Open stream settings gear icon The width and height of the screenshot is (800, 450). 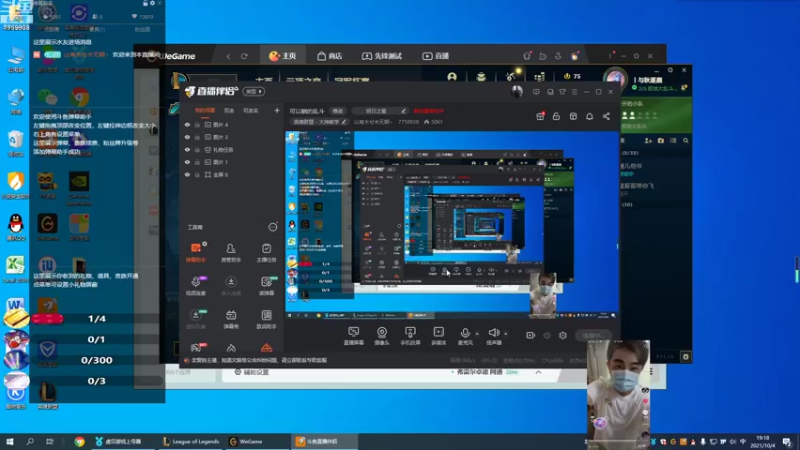coord(563,335)
